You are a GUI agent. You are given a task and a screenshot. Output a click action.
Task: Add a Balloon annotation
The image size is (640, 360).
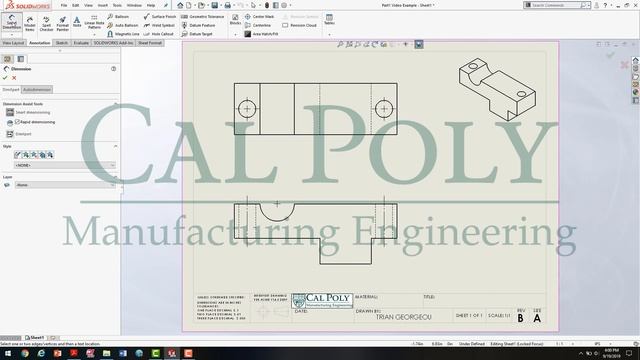tap(118, 17)
